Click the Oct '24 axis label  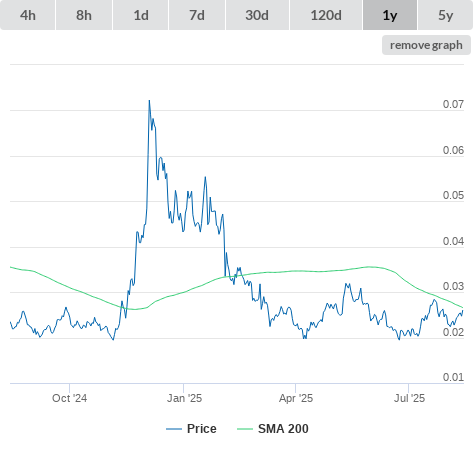tap(69, 398)
